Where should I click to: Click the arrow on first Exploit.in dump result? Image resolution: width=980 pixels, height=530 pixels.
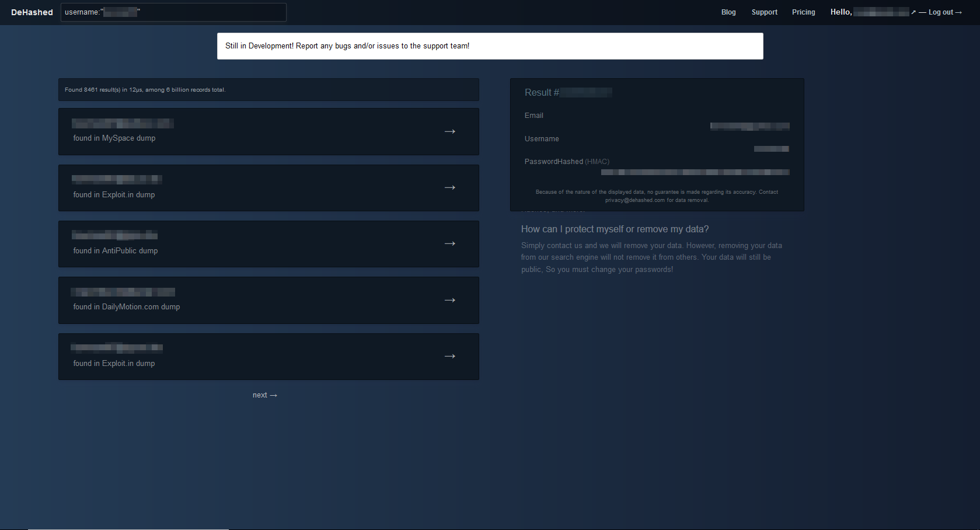point(449,187)
